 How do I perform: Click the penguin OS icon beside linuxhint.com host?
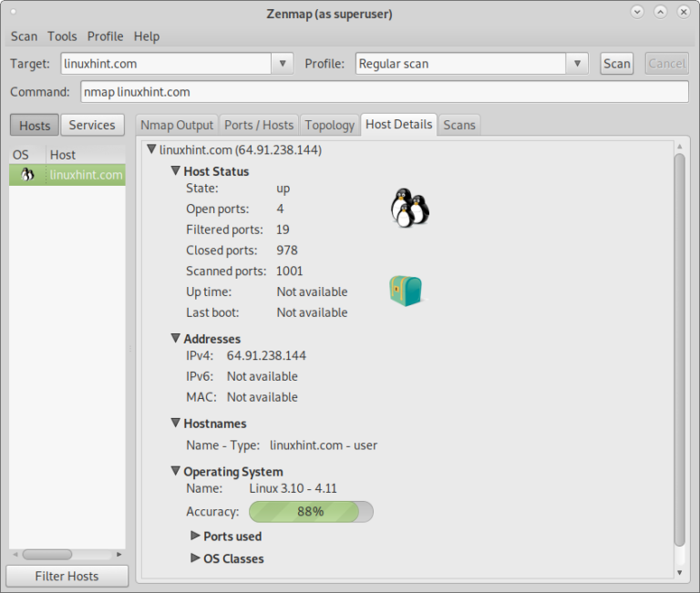tap(27, 175)
